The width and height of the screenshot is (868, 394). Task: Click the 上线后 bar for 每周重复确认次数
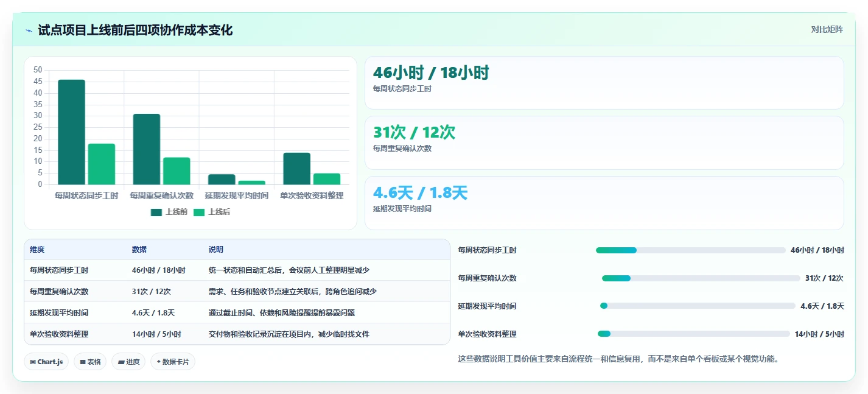tap(177, 171)
